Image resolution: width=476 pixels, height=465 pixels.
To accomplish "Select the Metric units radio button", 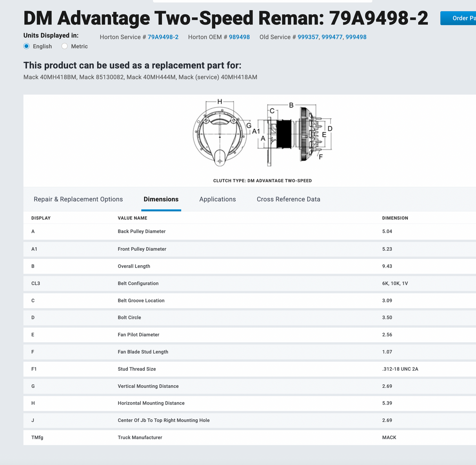I will click(65, 46).
